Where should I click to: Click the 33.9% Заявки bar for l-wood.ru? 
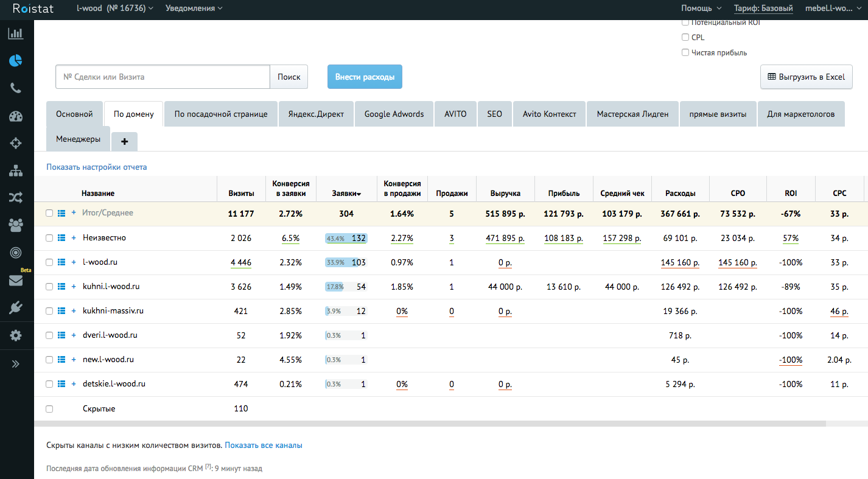(x=346, y=262)
